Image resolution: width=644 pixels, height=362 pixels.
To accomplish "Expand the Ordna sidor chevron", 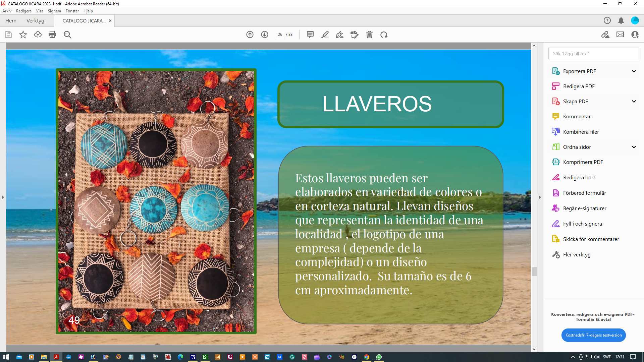I will pyautogui.click(x=634, y=147).
